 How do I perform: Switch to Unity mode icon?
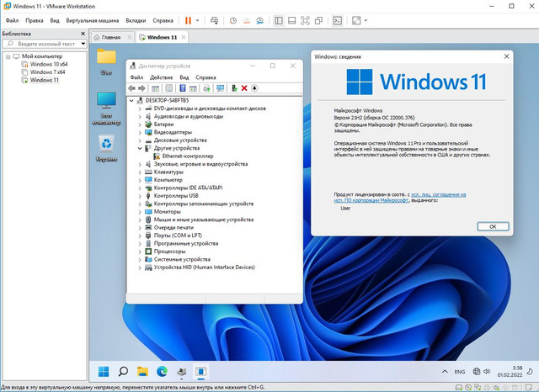pos(318,20)
